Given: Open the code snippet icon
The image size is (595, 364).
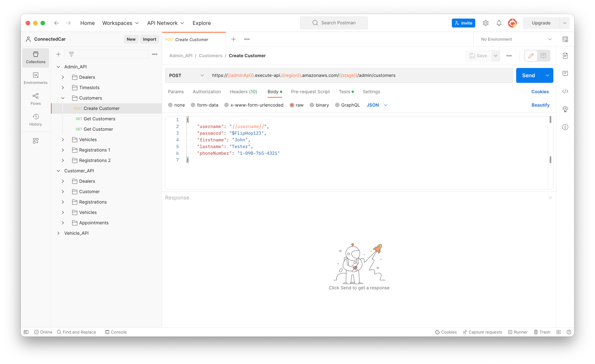Looking at the screenshot, I should [565, 91].
